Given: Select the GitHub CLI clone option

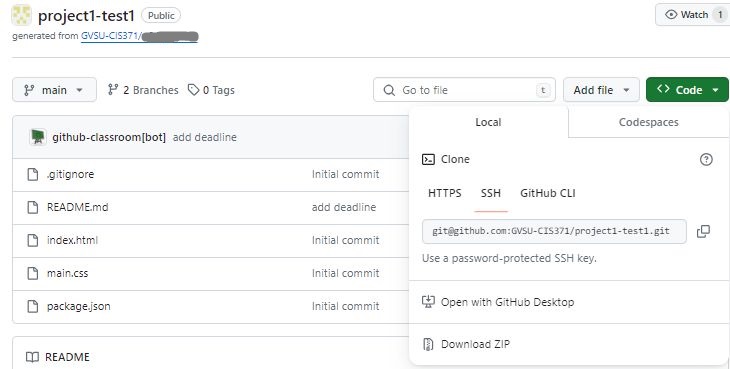Looking at the screenshot, I should 548,193.
